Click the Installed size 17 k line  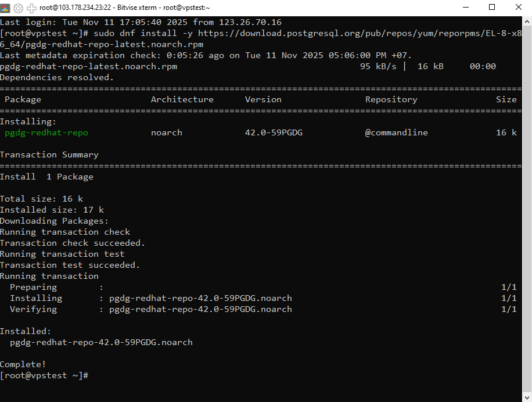point(52,209)
